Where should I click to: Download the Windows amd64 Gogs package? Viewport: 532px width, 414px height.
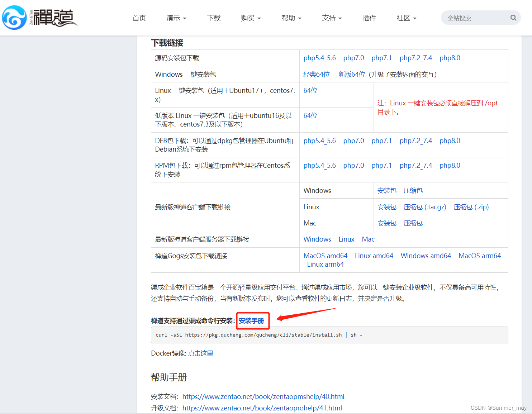click(426, 256)
